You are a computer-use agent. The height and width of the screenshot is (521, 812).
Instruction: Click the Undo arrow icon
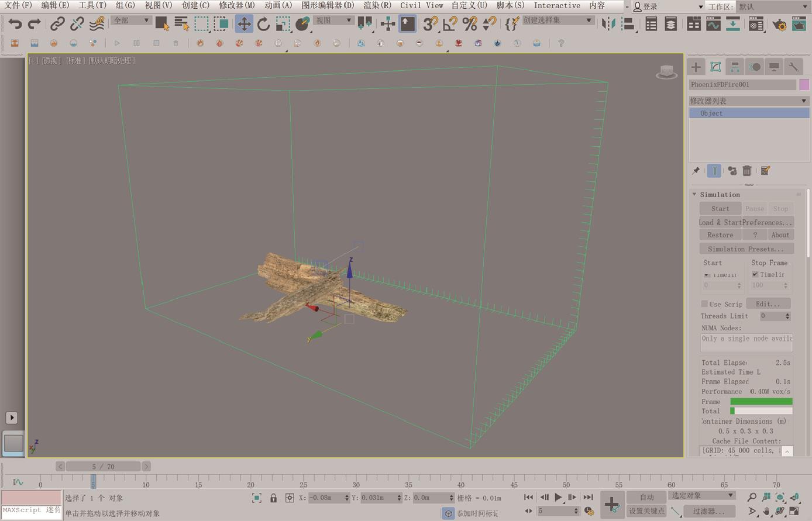[x=15, y=24]
